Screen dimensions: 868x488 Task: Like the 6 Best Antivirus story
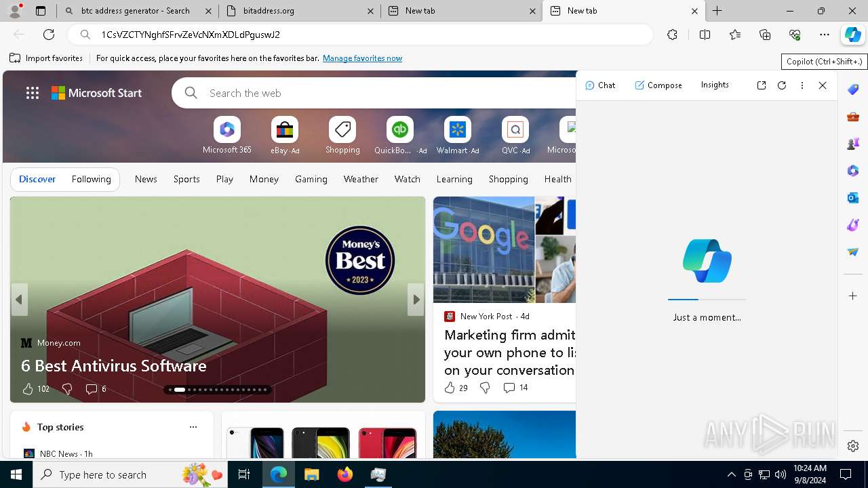tap(28, 389)
